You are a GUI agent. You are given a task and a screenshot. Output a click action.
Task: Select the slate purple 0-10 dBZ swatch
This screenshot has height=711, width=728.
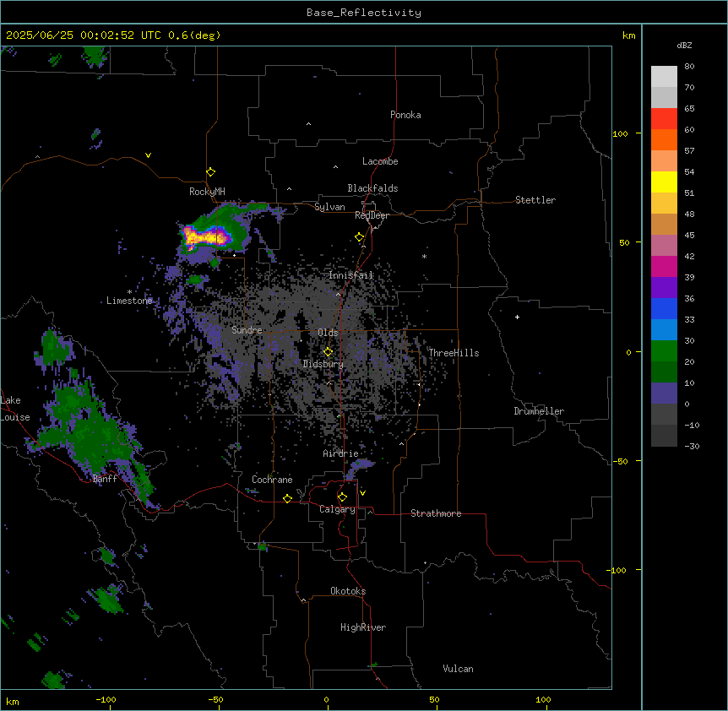coord(664,393)
